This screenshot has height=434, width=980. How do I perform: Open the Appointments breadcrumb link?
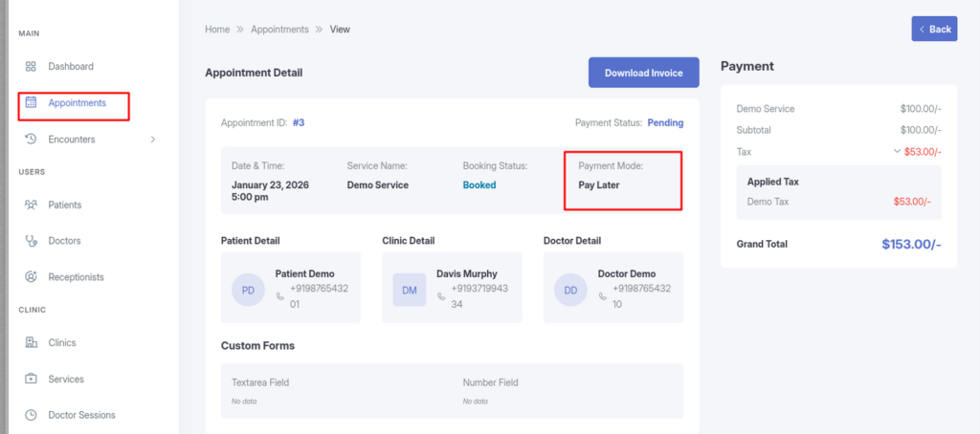coord(279,30)
